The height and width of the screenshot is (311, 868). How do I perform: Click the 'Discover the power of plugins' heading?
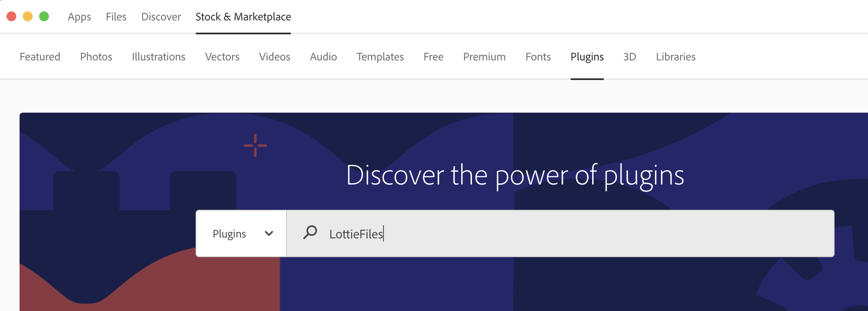click(515, 176)
